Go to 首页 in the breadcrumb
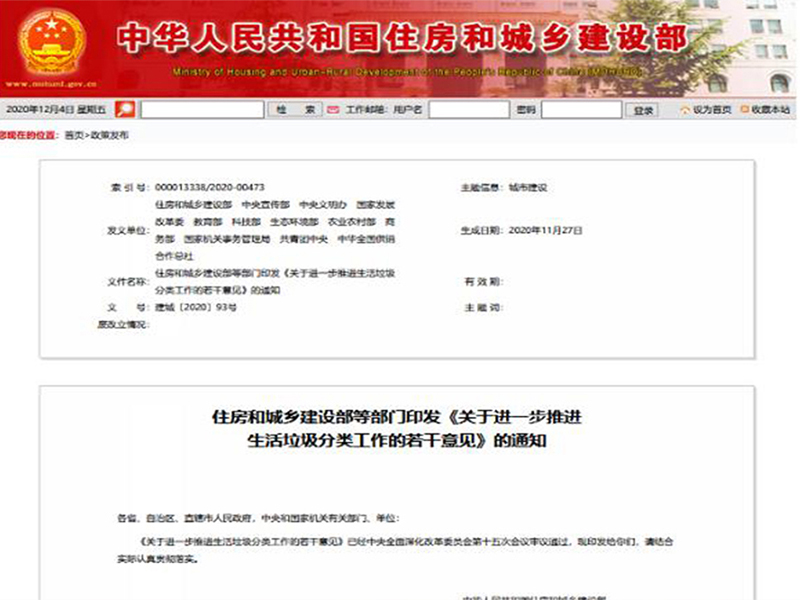Image resolution: width=800 pixels, height=600 pixels. pos(74,135)
